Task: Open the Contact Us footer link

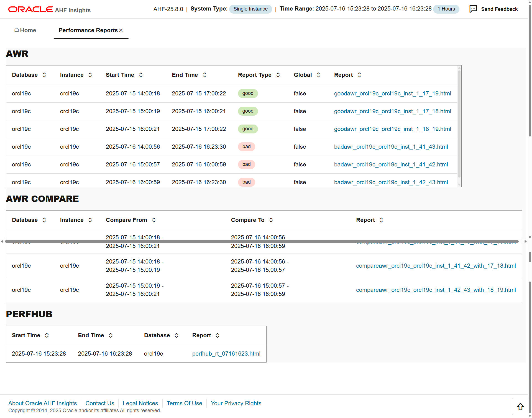Action: point(100,403)
